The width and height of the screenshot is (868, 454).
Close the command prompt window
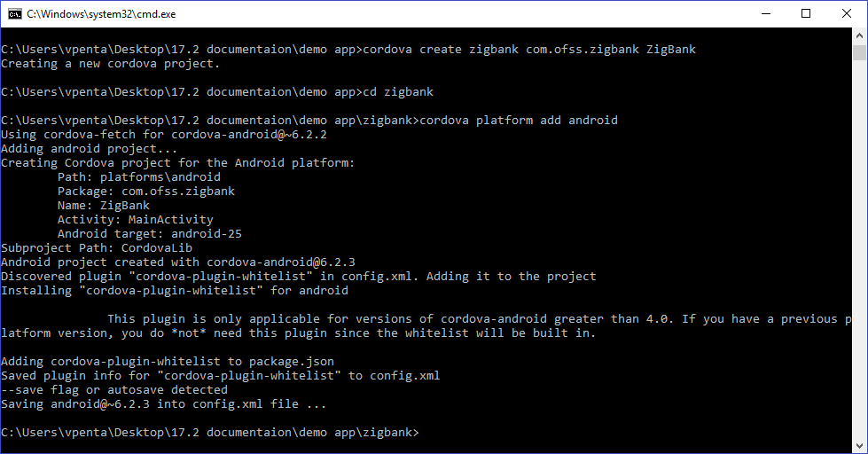(x=847, y=14)
